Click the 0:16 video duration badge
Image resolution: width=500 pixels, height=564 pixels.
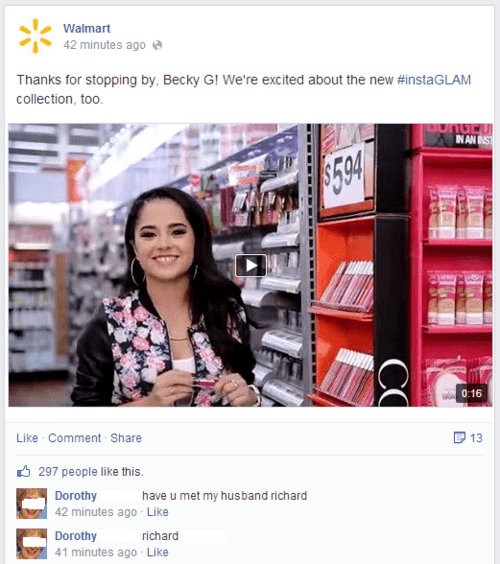tap(472, 393)
